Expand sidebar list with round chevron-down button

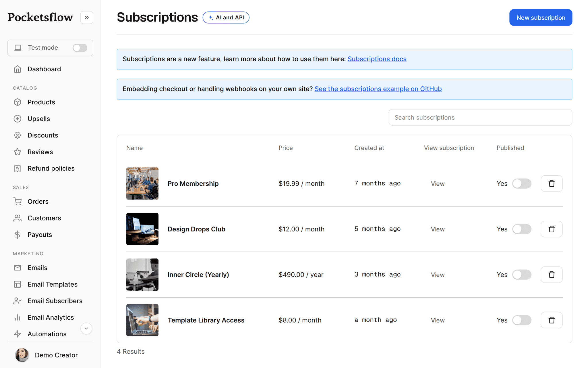[86, 328]
